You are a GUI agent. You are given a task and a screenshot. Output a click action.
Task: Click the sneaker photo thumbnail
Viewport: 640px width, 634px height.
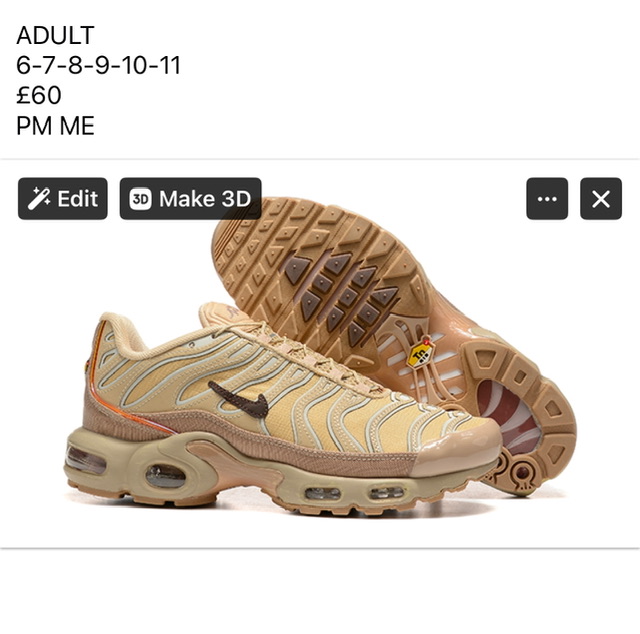[320, 354]
